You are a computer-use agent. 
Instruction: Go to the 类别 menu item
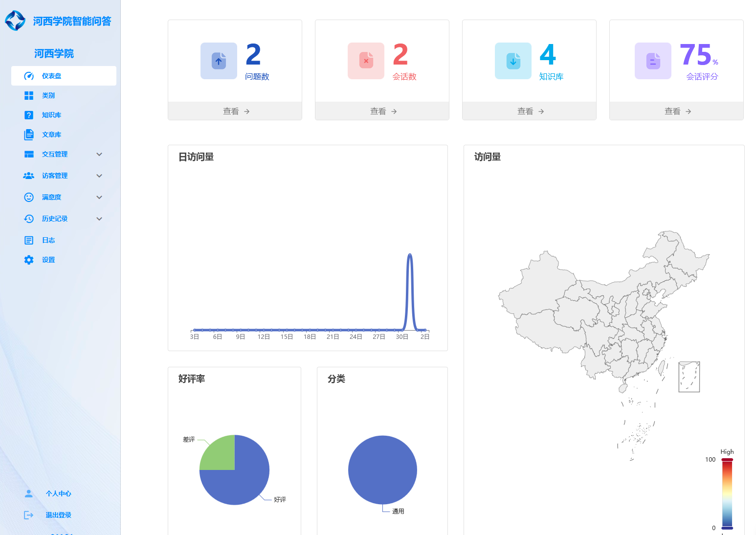[48, 95]
